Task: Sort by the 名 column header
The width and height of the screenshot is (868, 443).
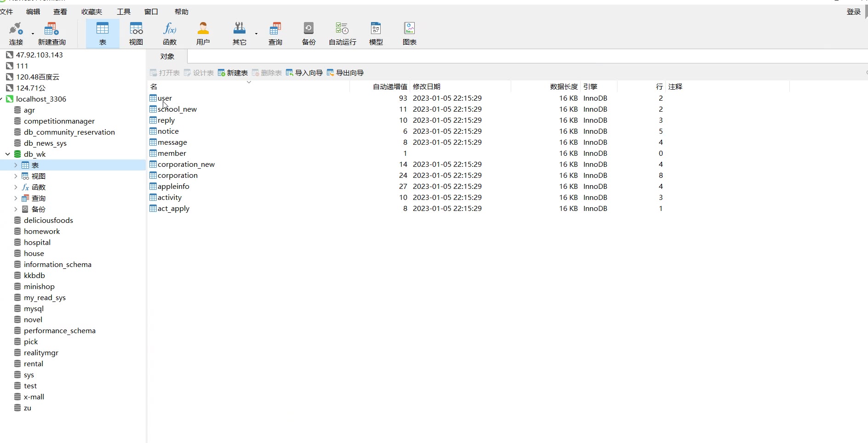Action: click(248, 86)
